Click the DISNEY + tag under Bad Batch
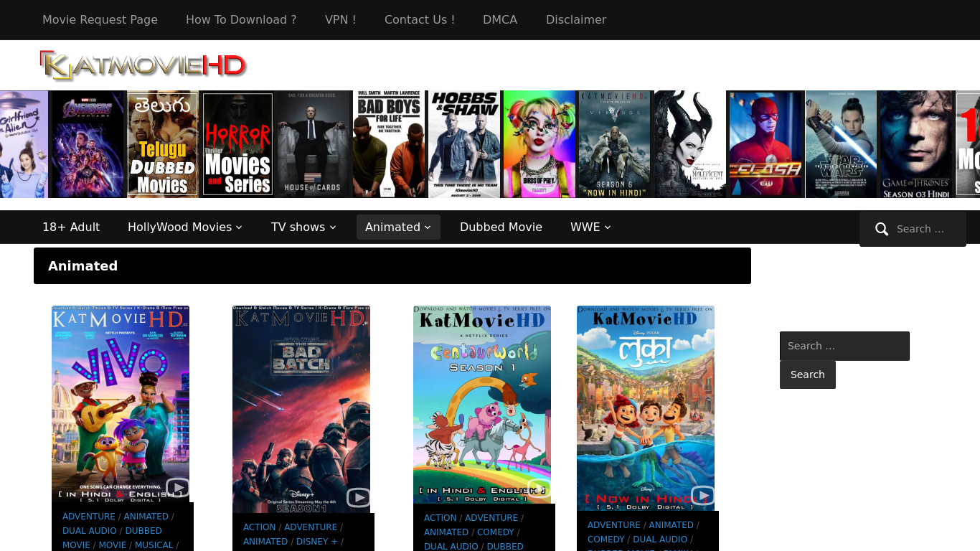The height and width of the screenshot is (551, 980). pos(317,542)
